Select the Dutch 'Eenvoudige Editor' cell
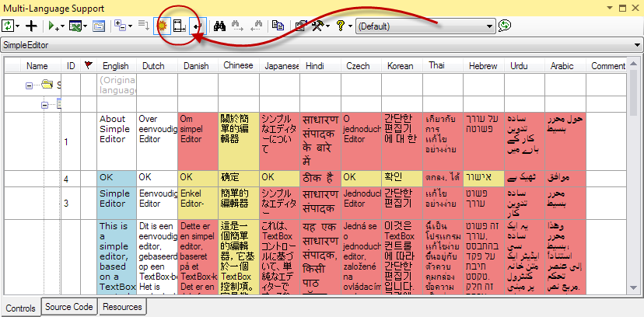This screenshot has height=317, width=644. [156, 202]
